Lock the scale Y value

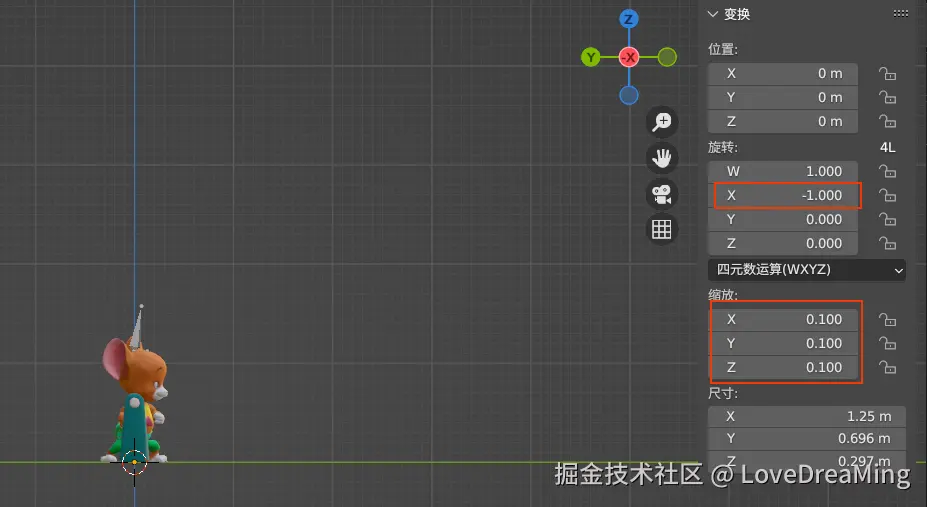pyautogui.click(x=887, y=343)
